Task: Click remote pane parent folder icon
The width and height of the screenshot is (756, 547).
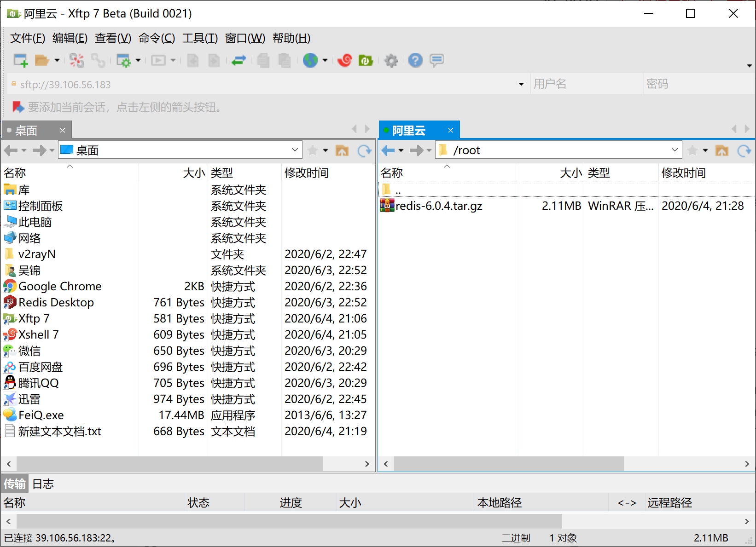Action: pos(722,150)
